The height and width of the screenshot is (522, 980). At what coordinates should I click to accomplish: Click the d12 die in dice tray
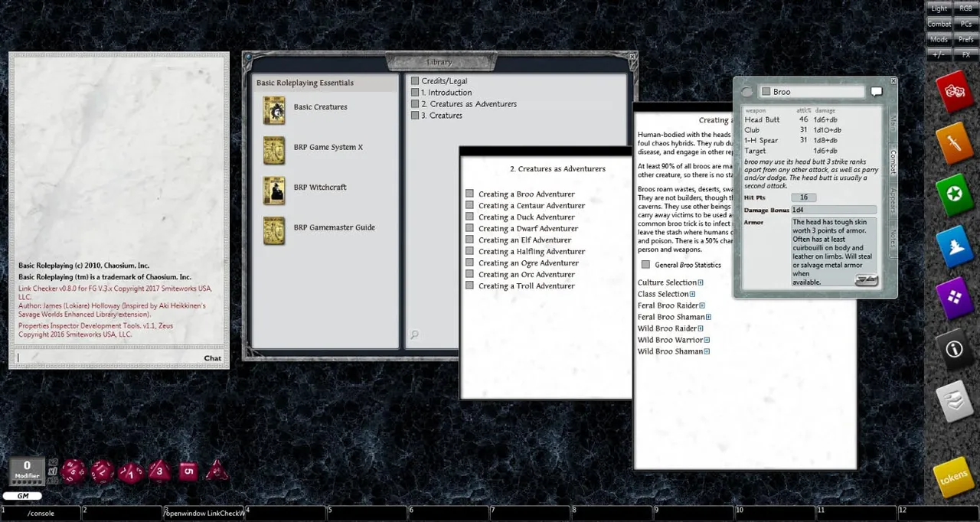point(103,471)
